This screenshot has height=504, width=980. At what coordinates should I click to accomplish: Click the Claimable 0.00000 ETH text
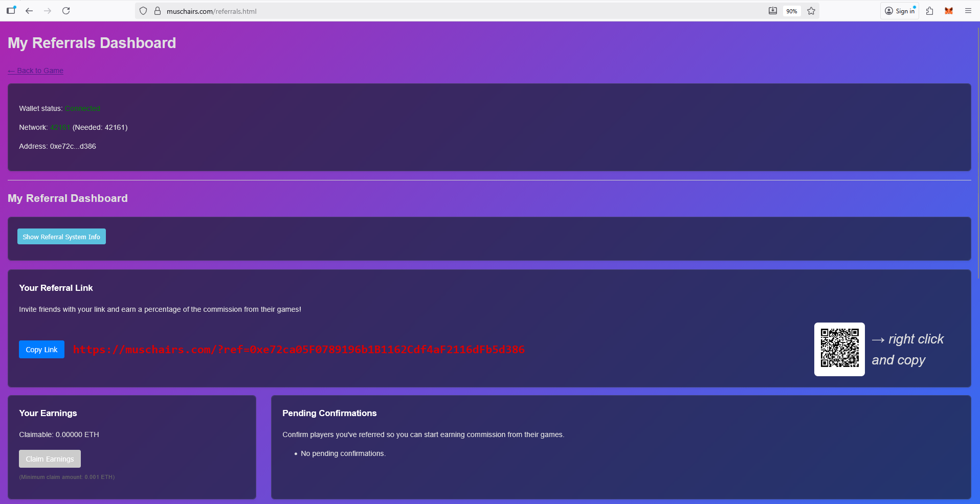tap(59, 434)
